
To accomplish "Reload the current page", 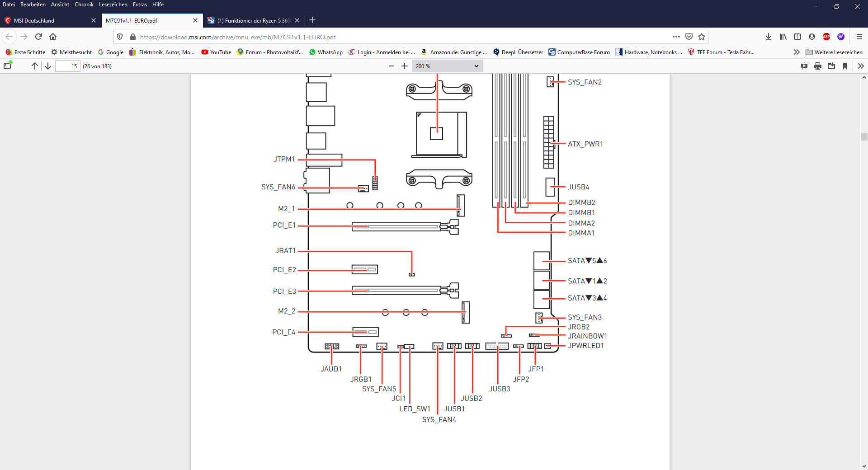I will (38, 37).
